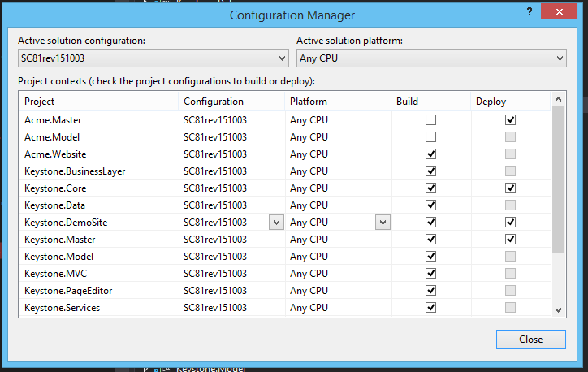Viewport: 588px width, 372px height.
Task: Close the Configuration Manager with the X
Action: pos(559,11)
